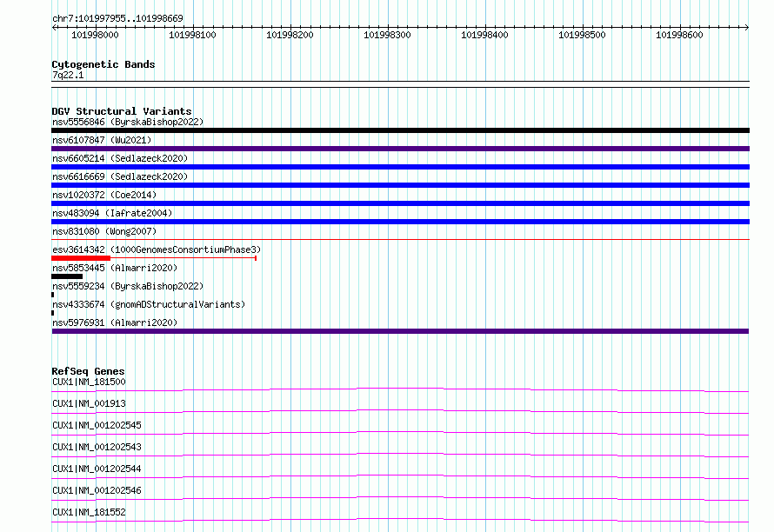Screen dimensions: 774x532
Task: Select the purple nsv5976931 Almarri2020 variant bar
Action: [x=400, y=331]
